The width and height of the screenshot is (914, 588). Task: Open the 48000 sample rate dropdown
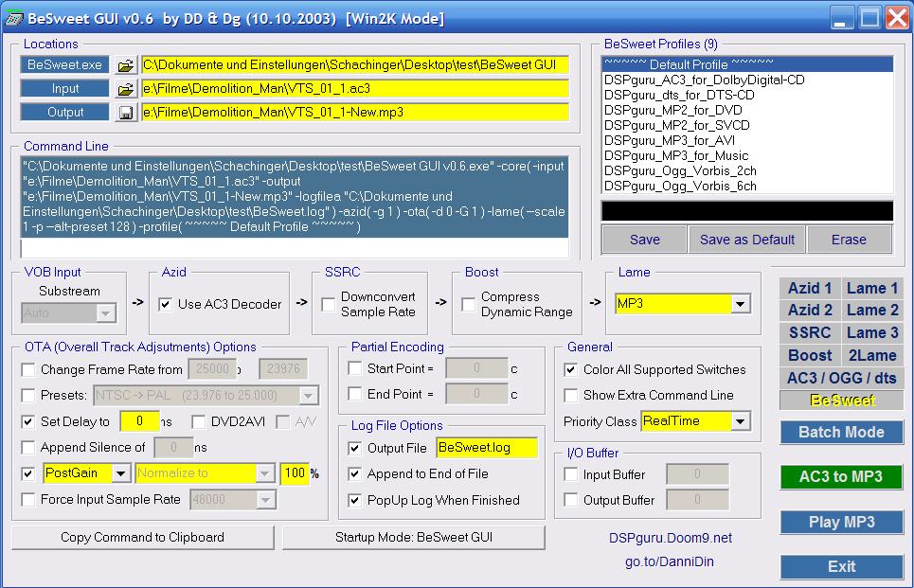point(265,499)
